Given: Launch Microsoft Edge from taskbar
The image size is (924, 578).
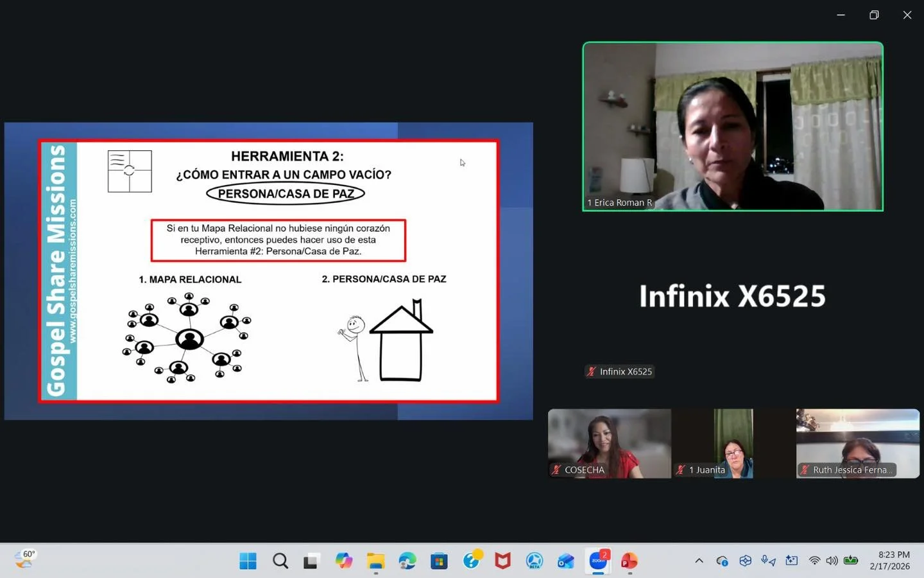Looking at the screenshot, I should tap(407, 561).
